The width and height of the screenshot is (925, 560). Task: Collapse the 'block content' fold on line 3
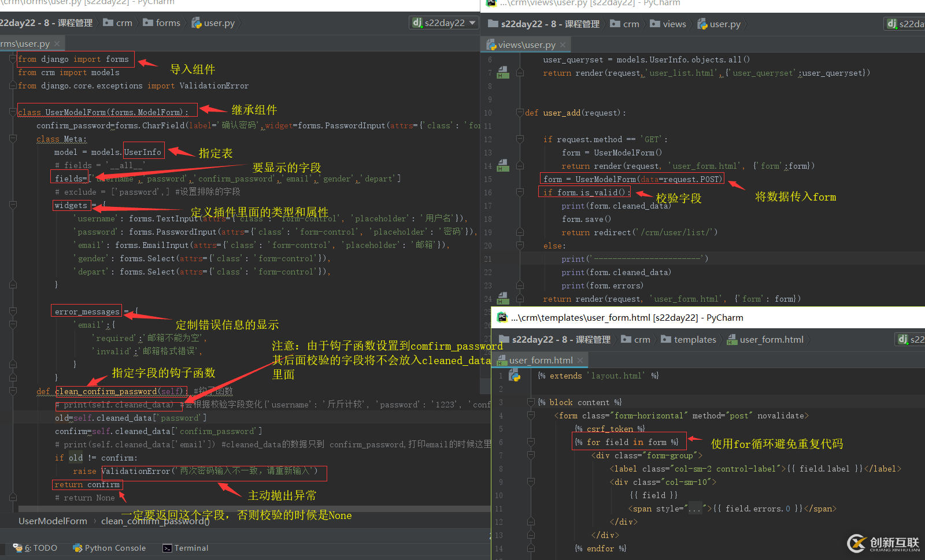click(531, 402)
